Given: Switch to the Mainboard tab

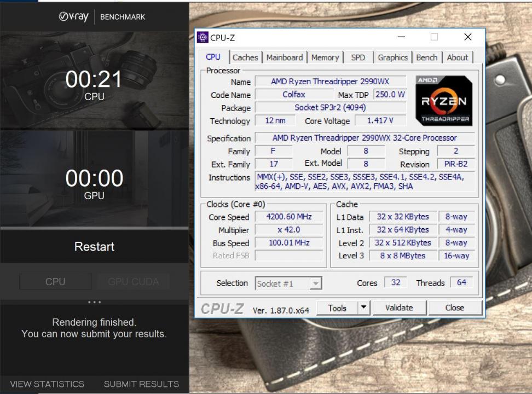Looking at the screenshot, I should [284, 57].
